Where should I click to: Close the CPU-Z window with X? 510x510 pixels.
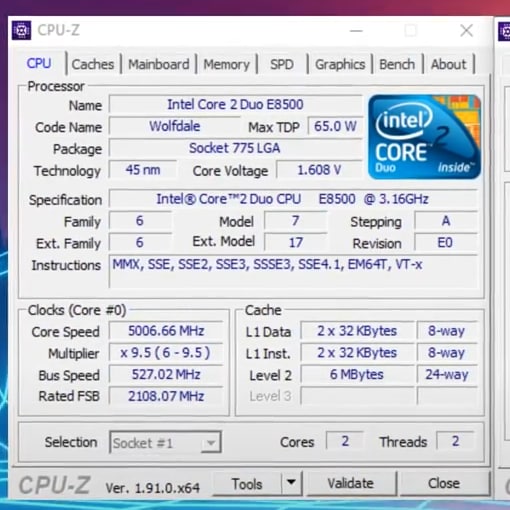click(x=466, y=31)
